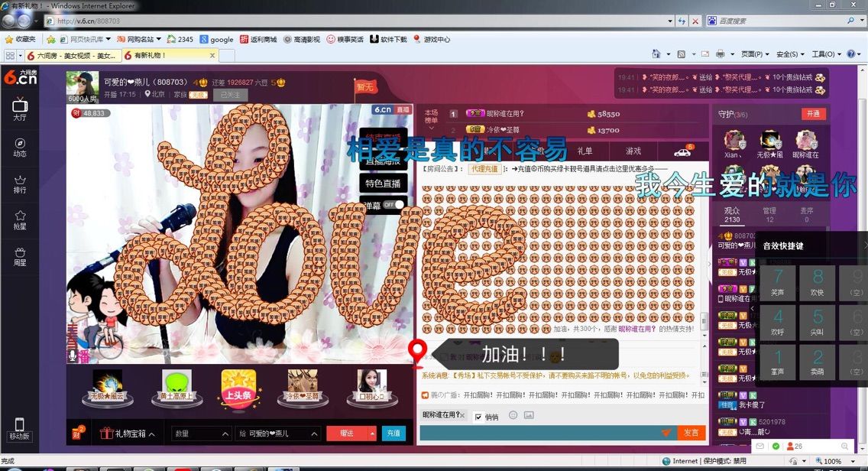Open the 网页快讯库 dropdown arrow
The image size is (868, 471).
click(108, 39)
